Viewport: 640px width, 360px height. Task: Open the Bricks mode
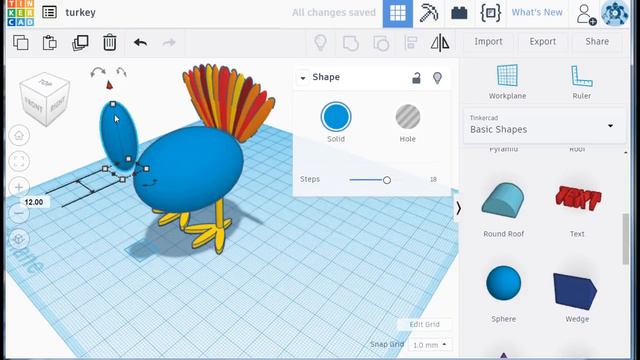[x=459, y=13]
